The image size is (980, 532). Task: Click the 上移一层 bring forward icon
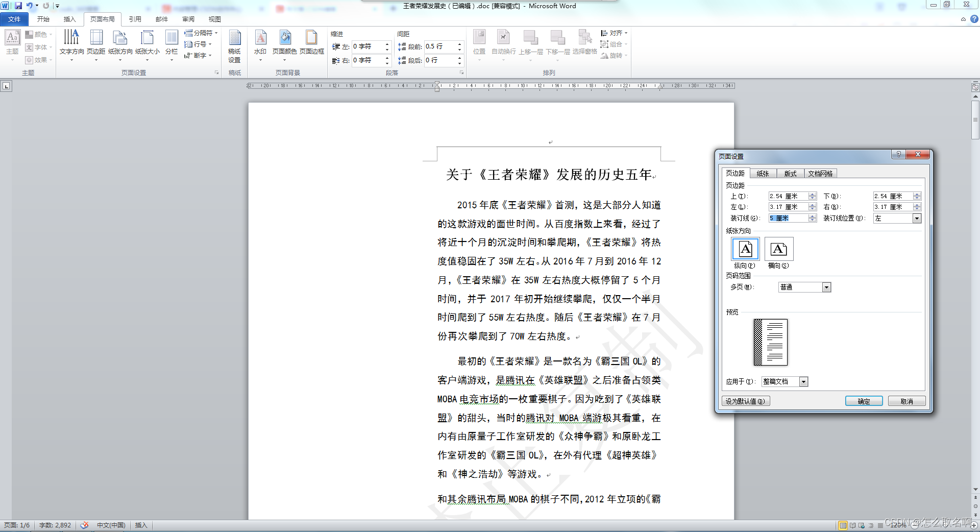(531, 45)
